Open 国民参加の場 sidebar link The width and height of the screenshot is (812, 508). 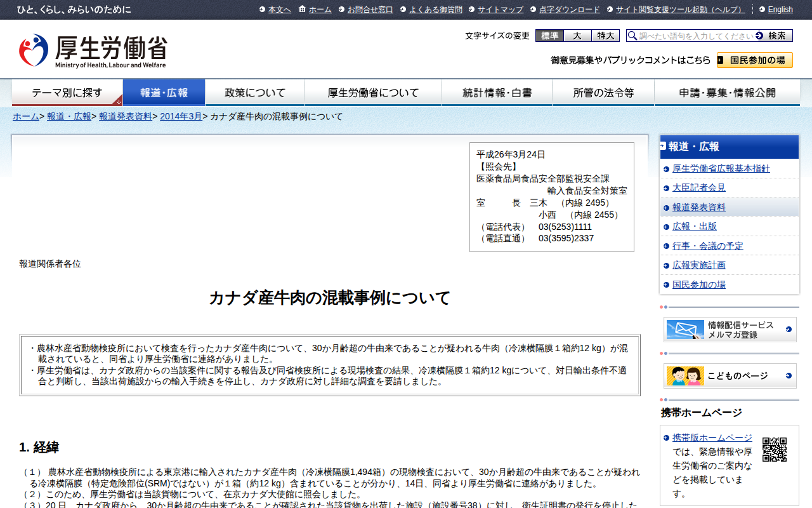coord(699,284)
